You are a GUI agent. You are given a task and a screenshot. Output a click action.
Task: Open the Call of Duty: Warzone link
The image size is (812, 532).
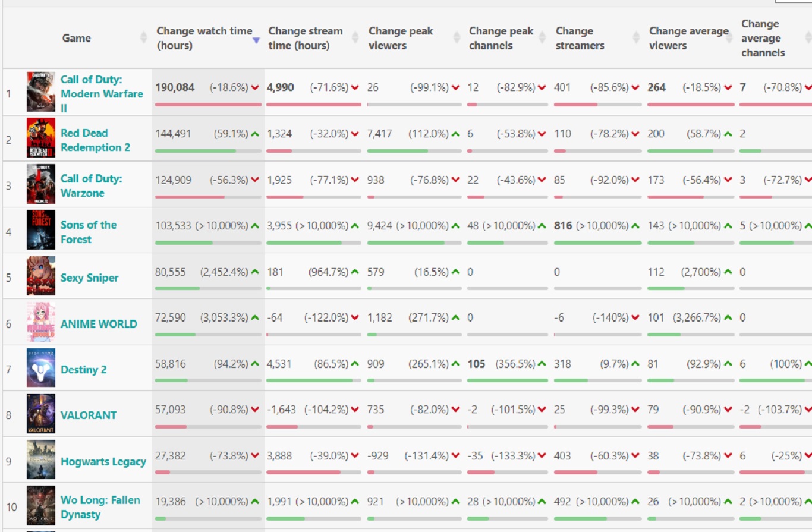point(91,185)
